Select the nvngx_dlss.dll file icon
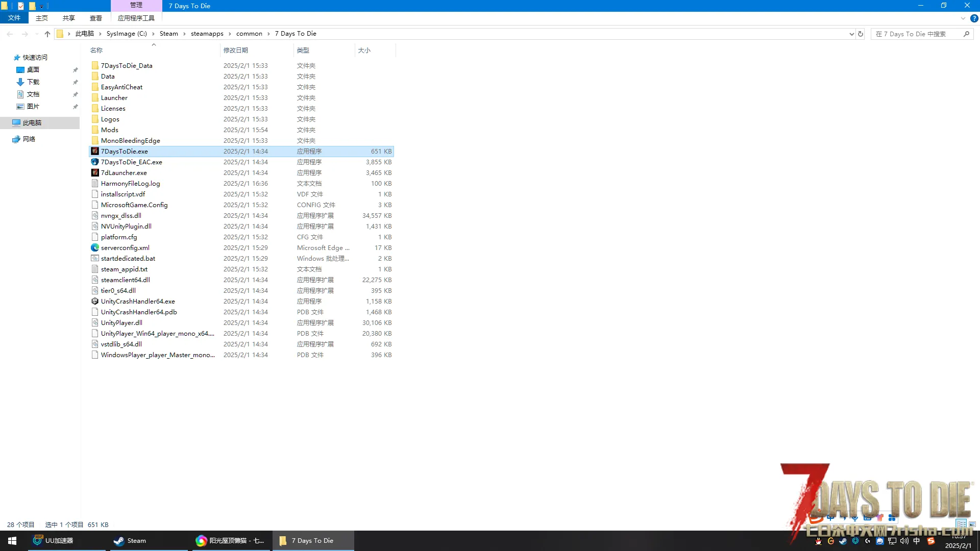This screenshot has height=551, width=980. pos(95,216)
